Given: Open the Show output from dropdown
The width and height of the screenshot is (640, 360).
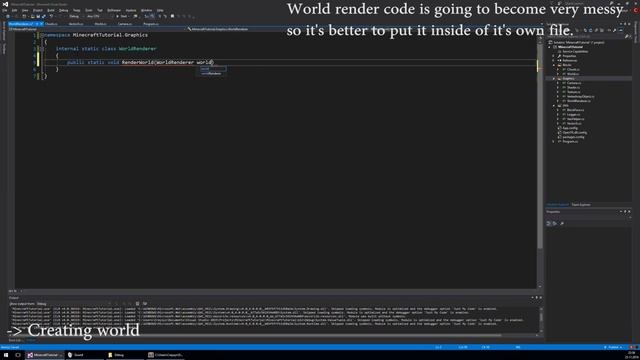Looking at the screenshot, I should pyautogui.click(x=74, y=304).
